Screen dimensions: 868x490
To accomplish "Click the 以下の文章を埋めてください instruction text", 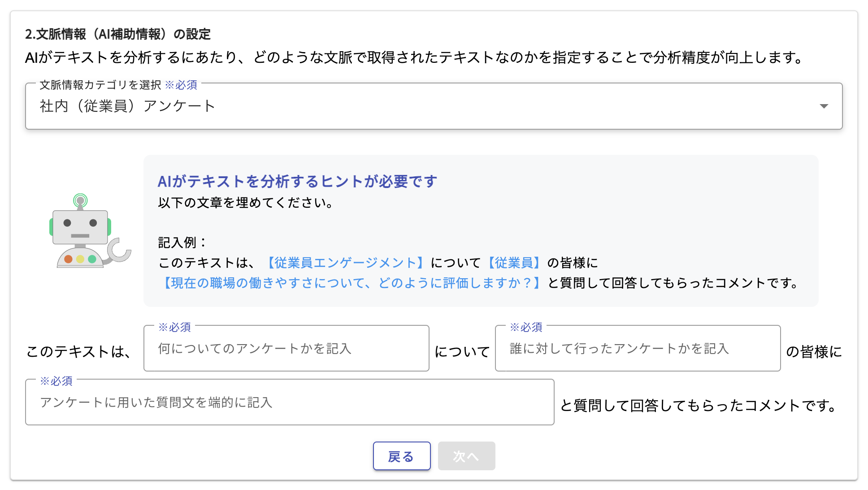I will [245, 203].
